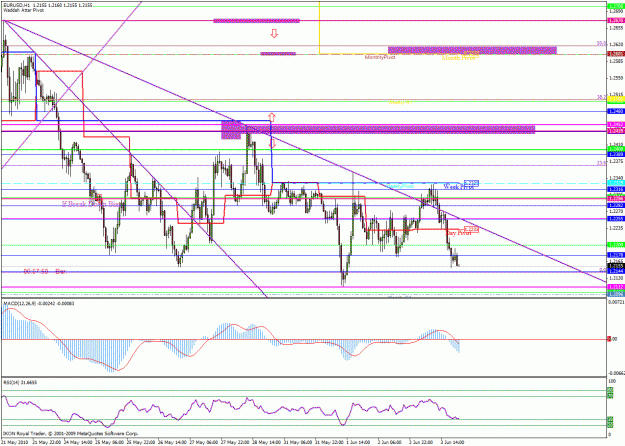Click the 27 May 22:00 time label
Image resolution: width=625 pixels, height=446 pixels.
pyautogui.click(x=234, y=442)
